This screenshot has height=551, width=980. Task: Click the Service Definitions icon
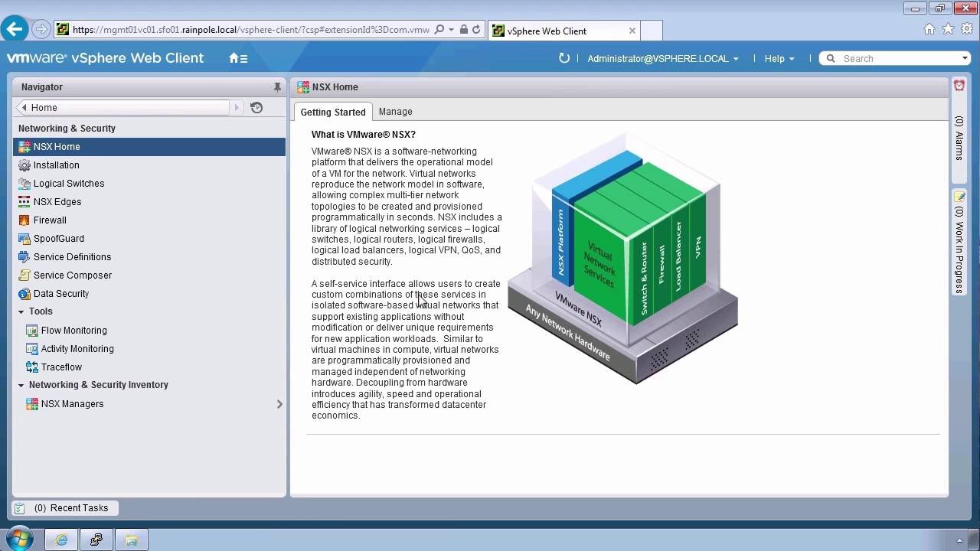click(x=24, y=257)
